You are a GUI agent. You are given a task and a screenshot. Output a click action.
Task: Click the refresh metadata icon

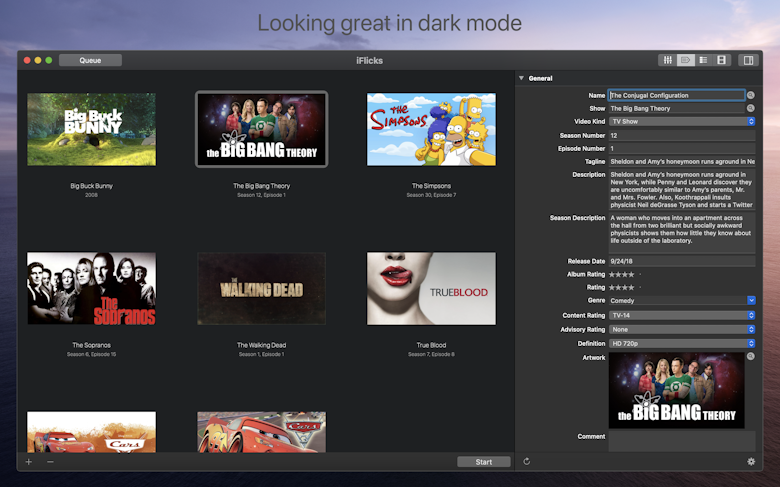point(526,461)
